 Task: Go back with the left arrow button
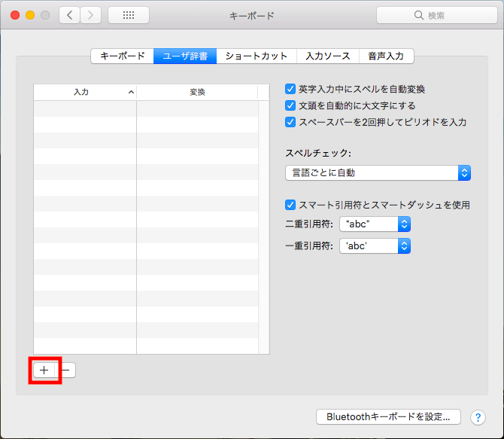pos(69,15)
